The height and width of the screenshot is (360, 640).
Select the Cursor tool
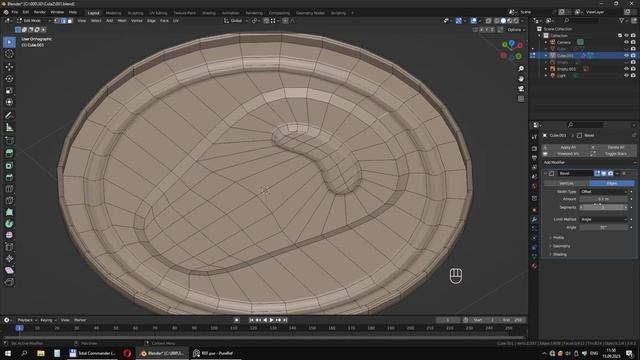point(9,54)
